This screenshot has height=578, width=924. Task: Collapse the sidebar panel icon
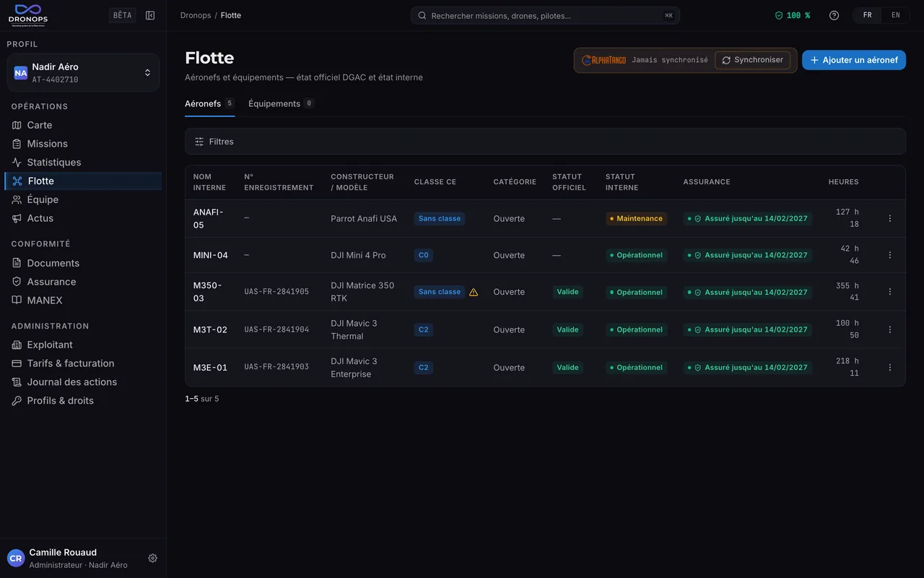pyautogui.click(x=150, y=15)
